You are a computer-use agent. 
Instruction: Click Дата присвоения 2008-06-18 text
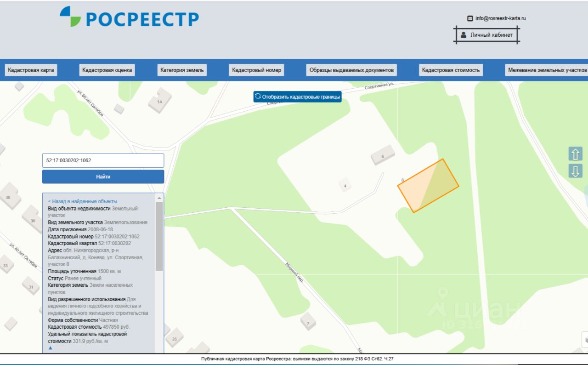pos(80,229)
